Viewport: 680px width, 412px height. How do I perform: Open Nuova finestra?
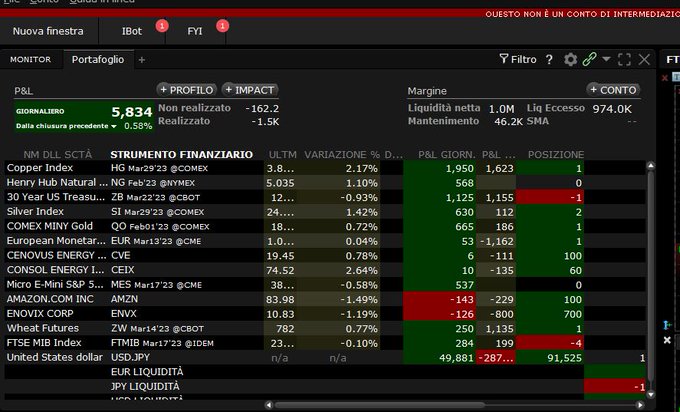point(48,31)
